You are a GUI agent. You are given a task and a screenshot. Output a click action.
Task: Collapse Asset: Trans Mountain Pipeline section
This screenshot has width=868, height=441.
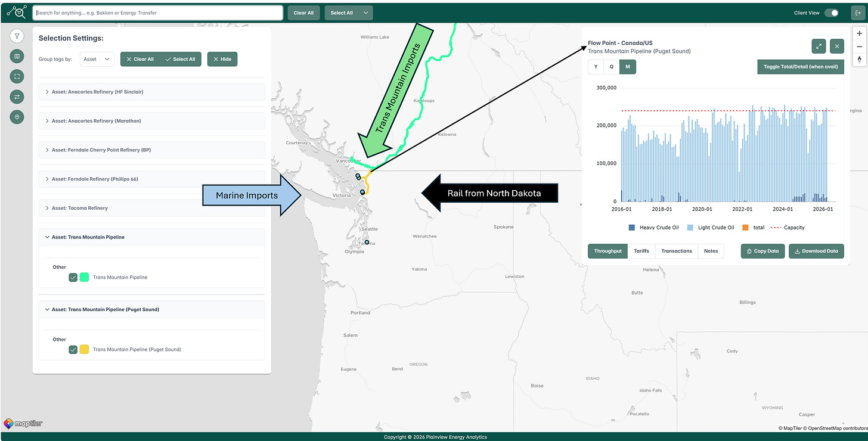coord(151,237)
